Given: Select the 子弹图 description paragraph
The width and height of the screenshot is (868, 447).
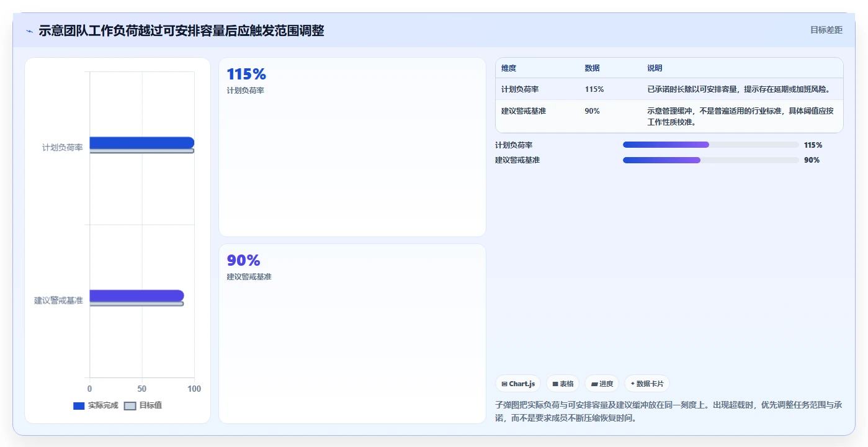Looking at the screenshot, I should [669, 412].
